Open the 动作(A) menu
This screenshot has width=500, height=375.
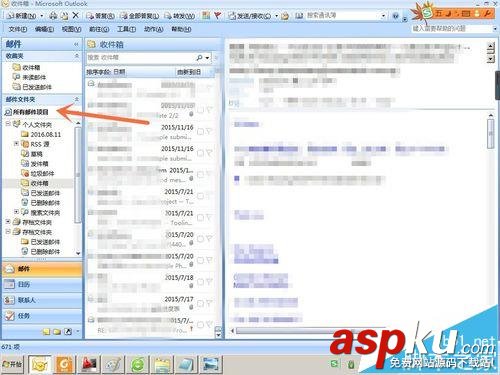click(x=153, y=29)
